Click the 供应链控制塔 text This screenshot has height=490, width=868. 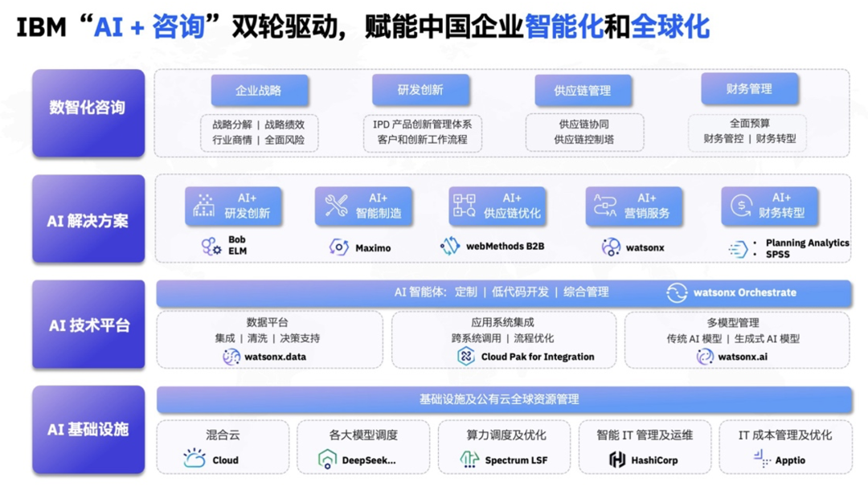[584, 139]
